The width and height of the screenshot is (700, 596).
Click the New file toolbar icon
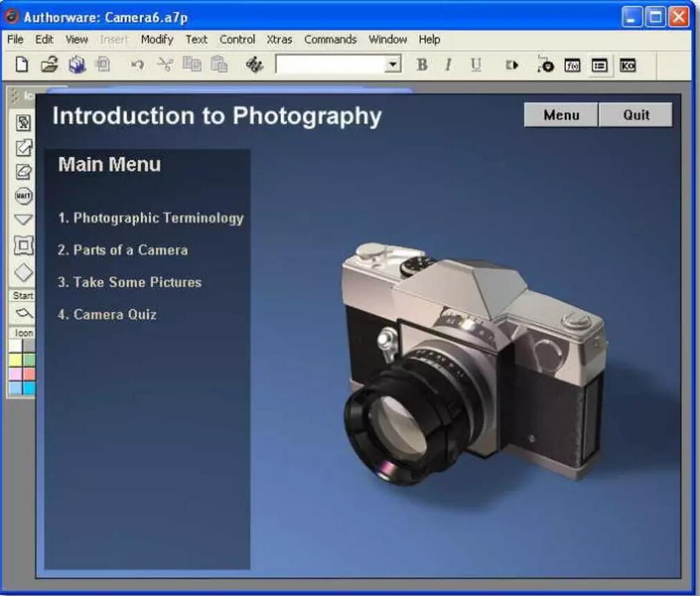pyautogui.click(x=22, y=65)
